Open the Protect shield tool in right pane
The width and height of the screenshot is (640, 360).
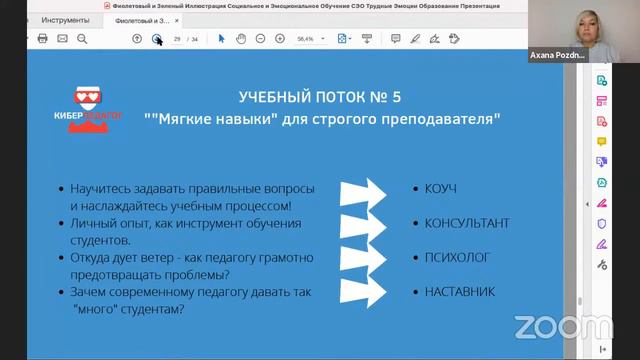pos(602,224)
